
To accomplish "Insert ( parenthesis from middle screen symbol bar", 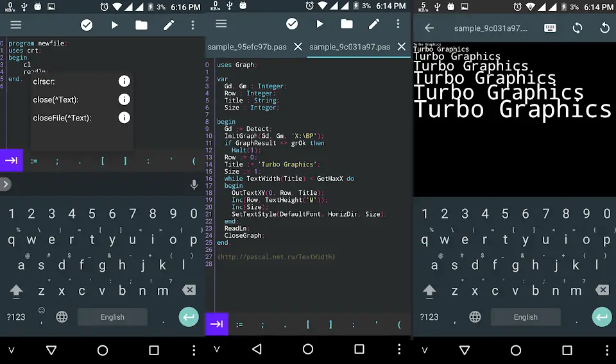I will [399, 325].
